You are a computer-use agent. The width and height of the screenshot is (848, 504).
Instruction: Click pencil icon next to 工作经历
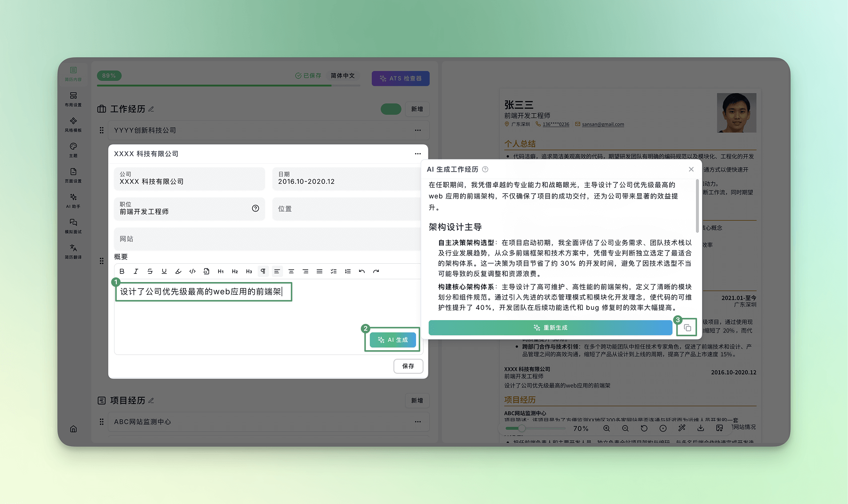pos(152,109)
